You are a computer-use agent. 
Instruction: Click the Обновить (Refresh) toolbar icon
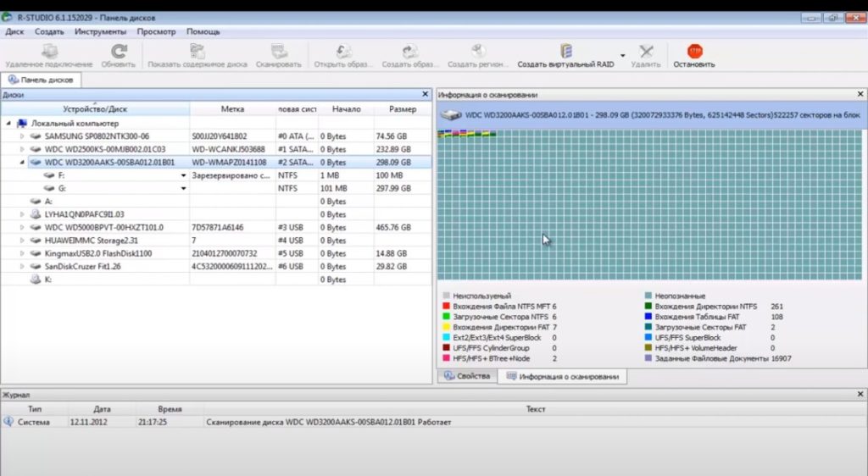point(119,52)
